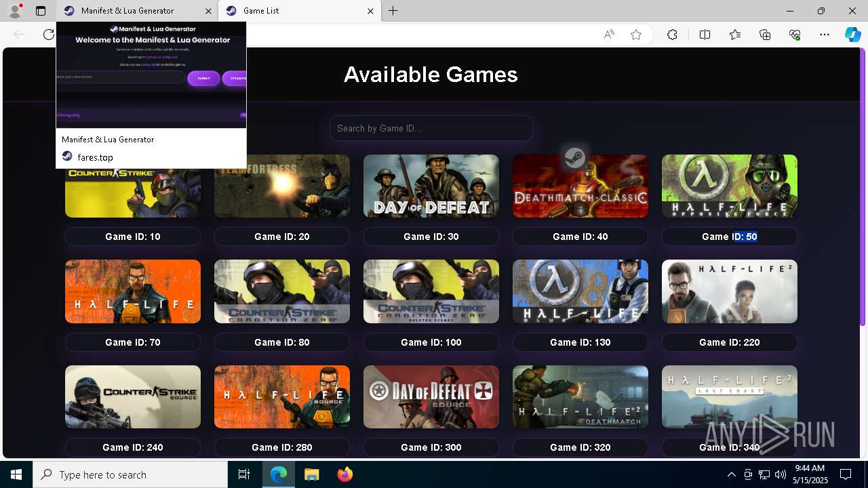This screenshot has height=488, width=868.
Task: Choose Game ID: 100
Action: [x=431, y=342]
